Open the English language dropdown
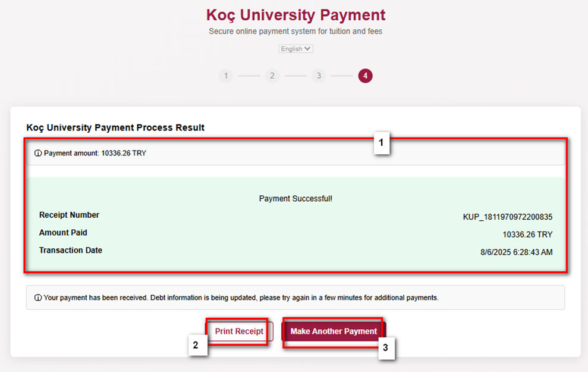Viewport: 588px width, 372px height. click(x=295, y=49)
